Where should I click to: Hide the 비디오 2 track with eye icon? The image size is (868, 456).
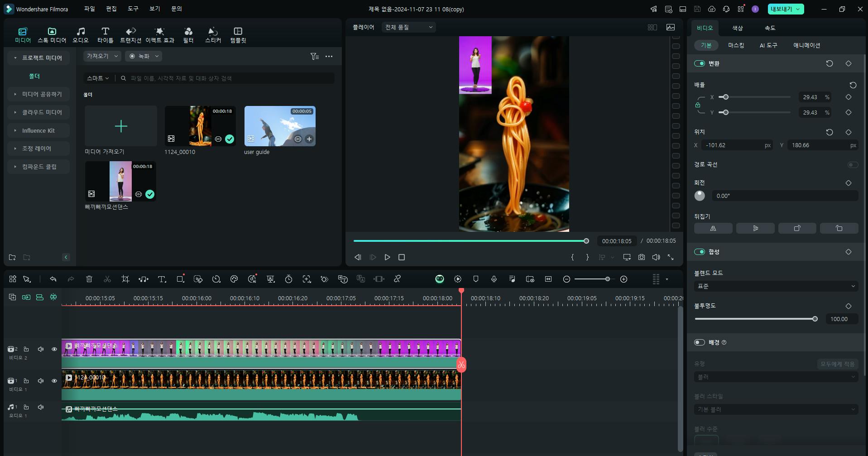tap(54, 349)
